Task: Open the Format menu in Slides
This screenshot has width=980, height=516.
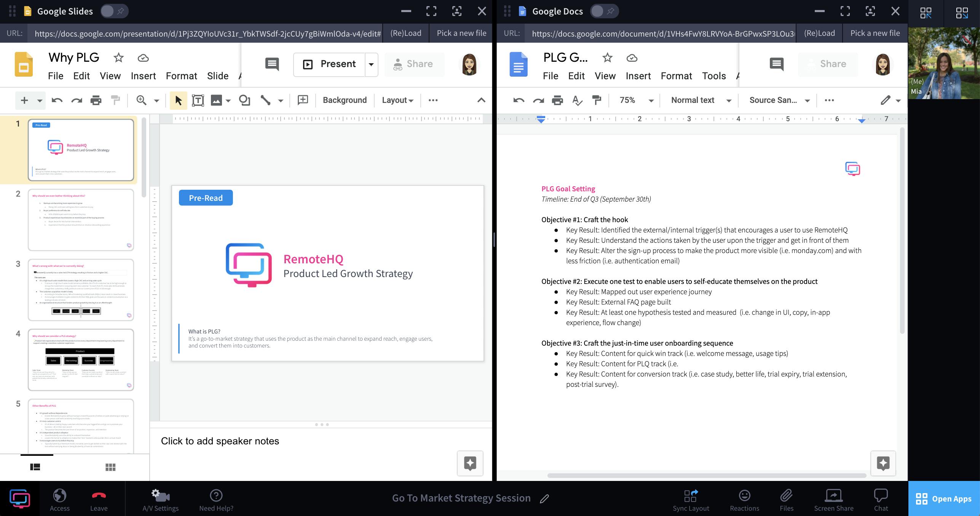Action: [181, 76]
